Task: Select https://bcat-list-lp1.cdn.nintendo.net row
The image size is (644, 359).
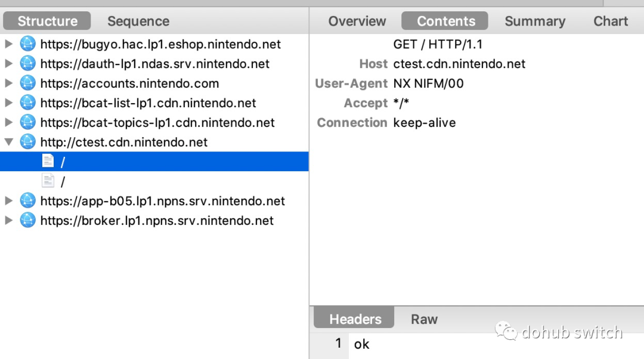Action: [x=154, y=103]
